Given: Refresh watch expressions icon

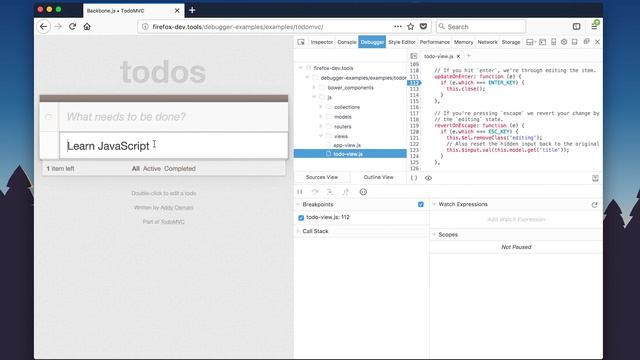Looking at the screenshot, I should 594,204.
